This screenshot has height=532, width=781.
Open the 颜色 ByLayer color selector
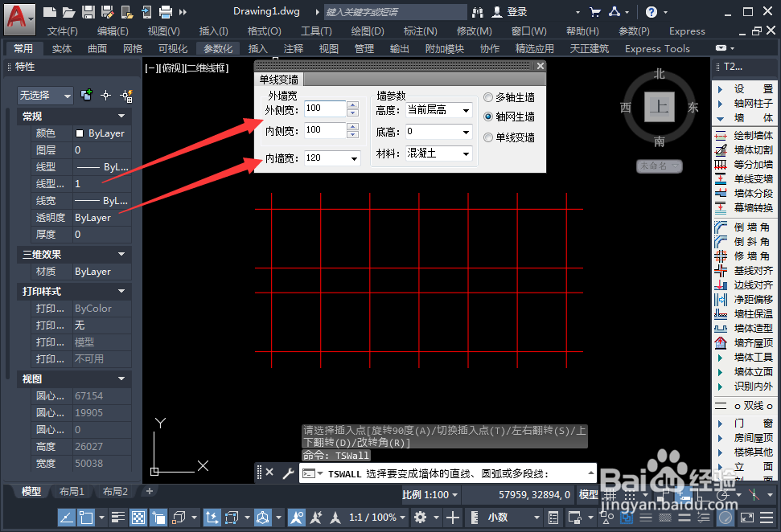[x=101, y=133]
